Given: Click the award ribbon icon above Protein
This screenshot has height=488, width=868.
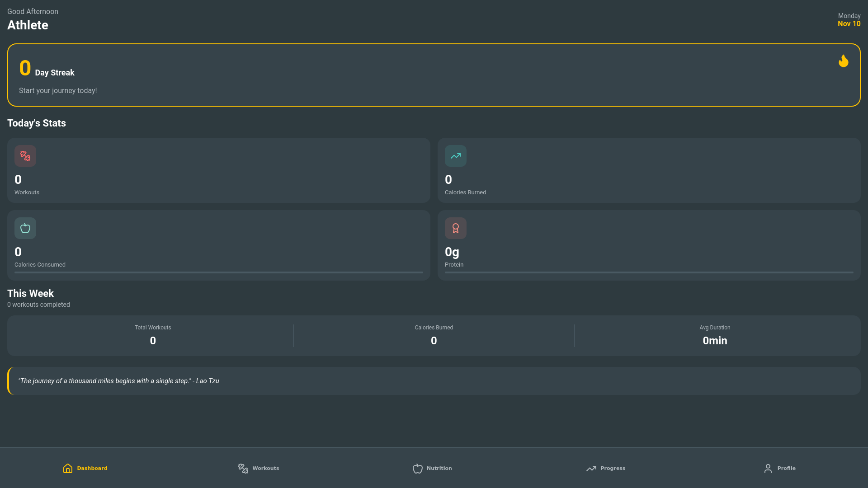Looking at the screenshot, I should [x=456, y=228].
